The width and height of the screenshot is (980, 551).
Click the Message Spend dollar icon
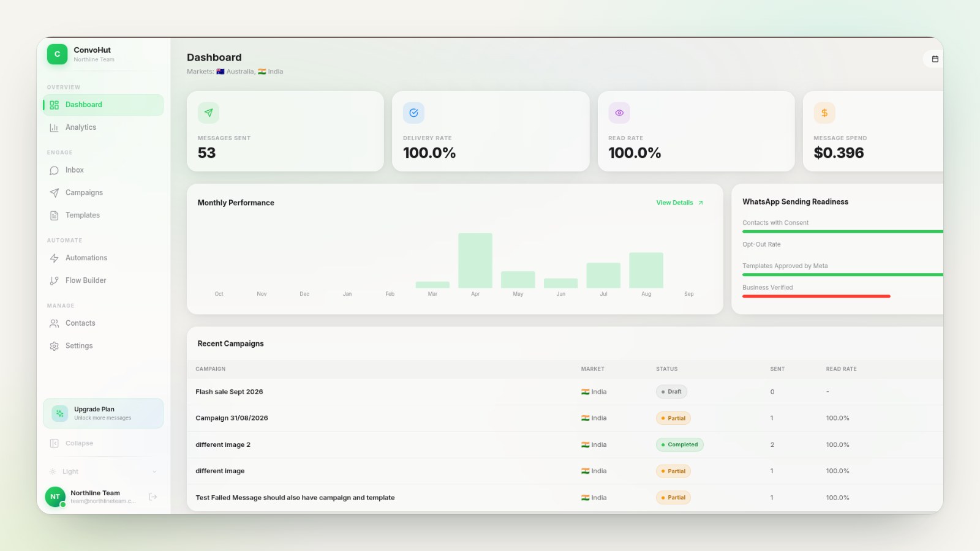pos(824,113)
